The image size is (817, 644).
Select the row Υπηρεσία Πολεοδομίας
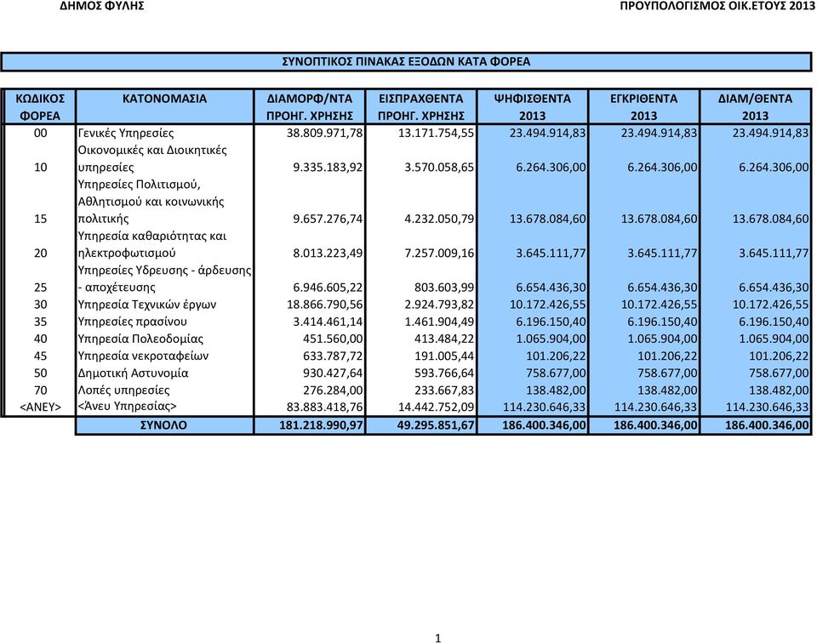tap(140, 339)
